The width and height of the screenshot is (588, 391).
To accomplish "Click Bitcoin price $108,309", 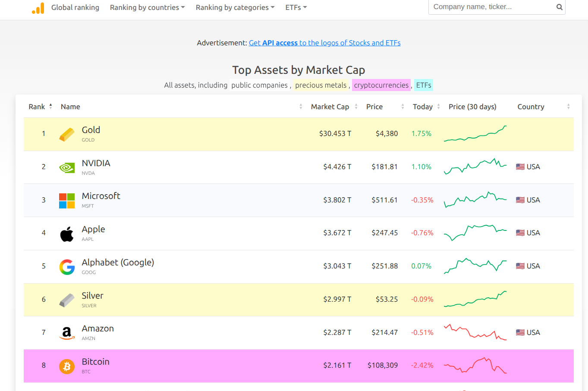I will (383, 365).
